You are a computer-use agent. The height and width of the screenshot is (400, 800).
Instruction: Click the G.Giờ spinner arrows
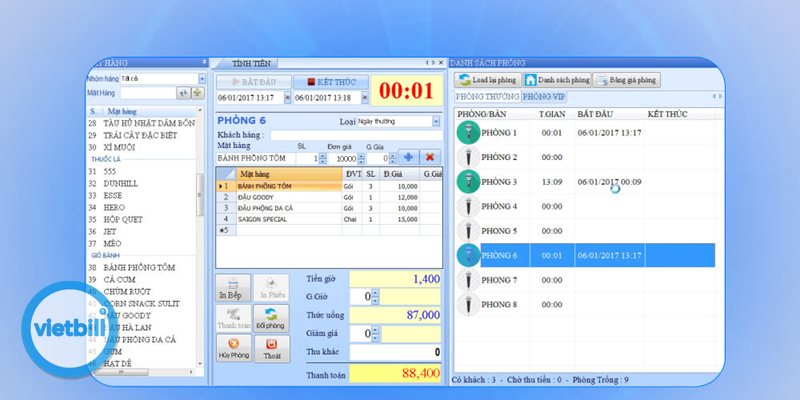pyautogui.click(x=376, y=296)
